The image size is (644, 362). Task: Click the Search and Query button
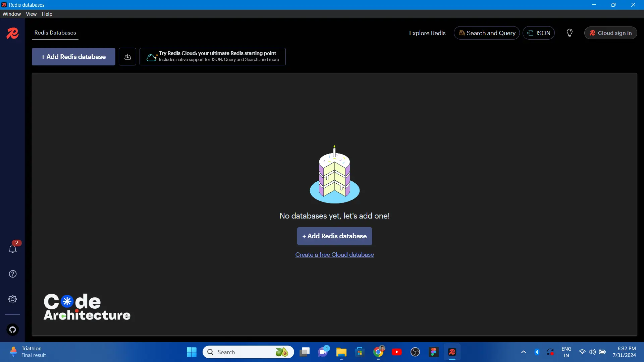[x=487, y=33]
